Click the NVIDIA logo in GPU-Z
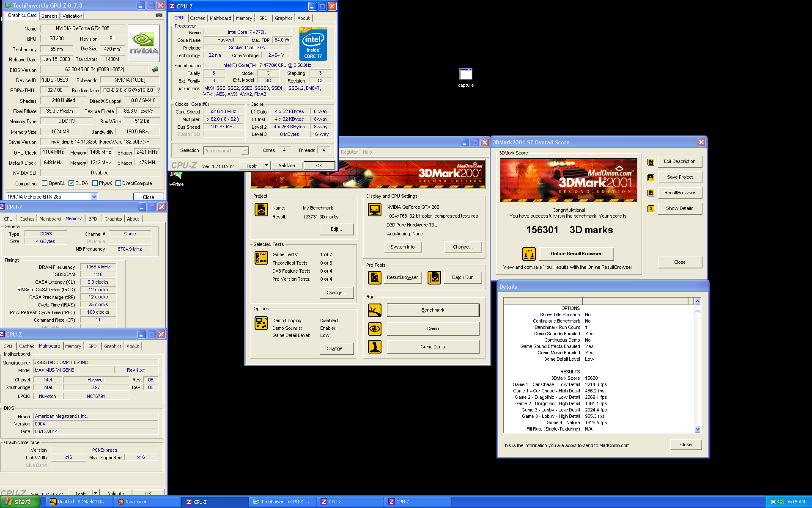Image resolution: width=812 pixels, height=508 pixels. [x=144, y=44]
